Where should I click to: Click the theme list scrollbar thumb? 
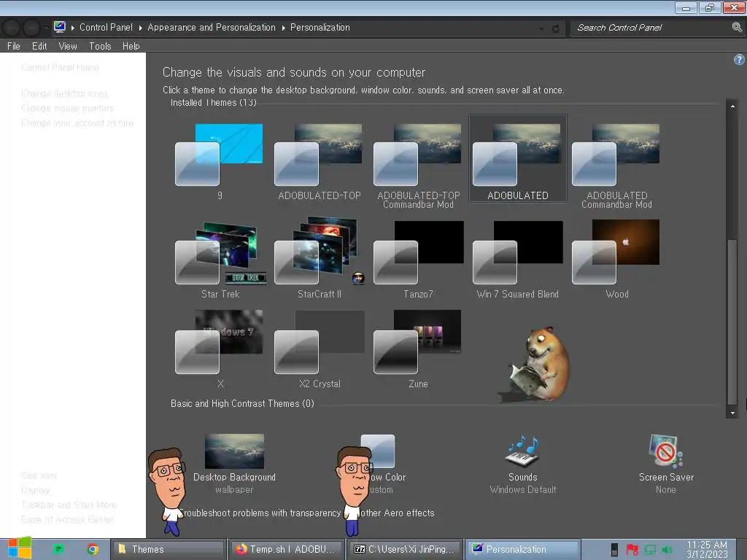pos(732,322)
